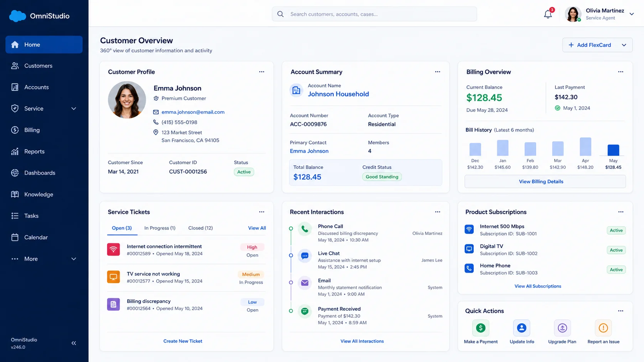
Task: Click the Upgrade Plan arrow icon
Action: coord(562,328)
